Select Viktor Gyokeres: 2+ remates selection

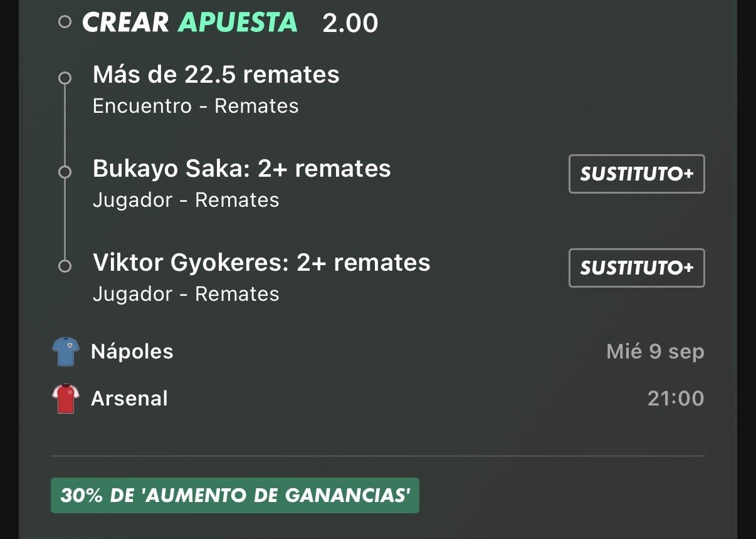point(261,263)
